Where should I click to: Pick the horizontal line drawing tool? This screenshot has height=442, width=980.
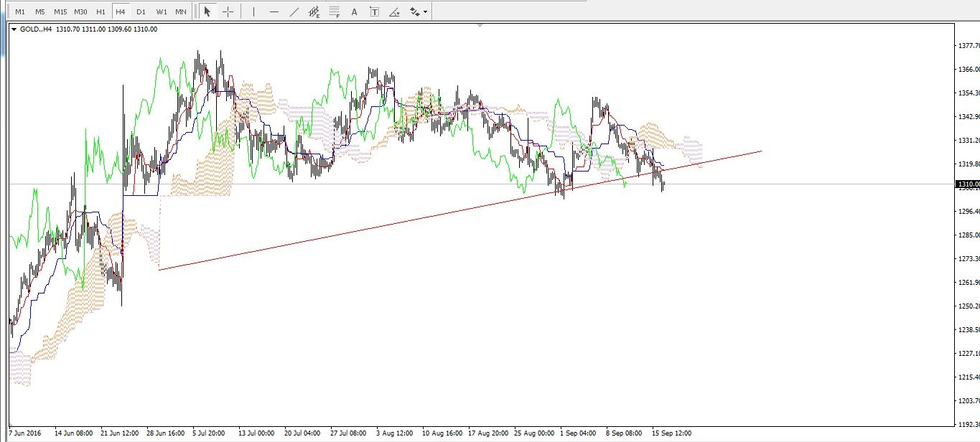274,11
